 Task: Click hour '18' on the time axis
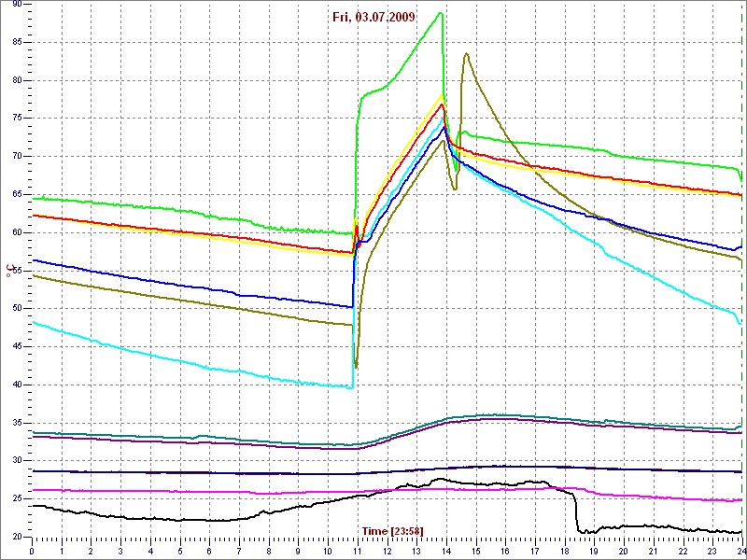click(x=565, y=550)
